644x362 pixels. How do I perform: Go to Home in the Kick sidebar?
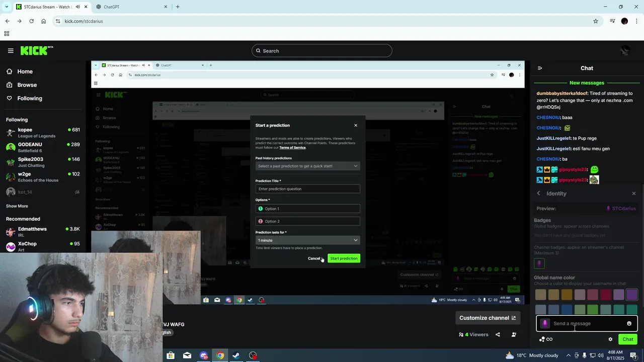(x=20, y=71)
